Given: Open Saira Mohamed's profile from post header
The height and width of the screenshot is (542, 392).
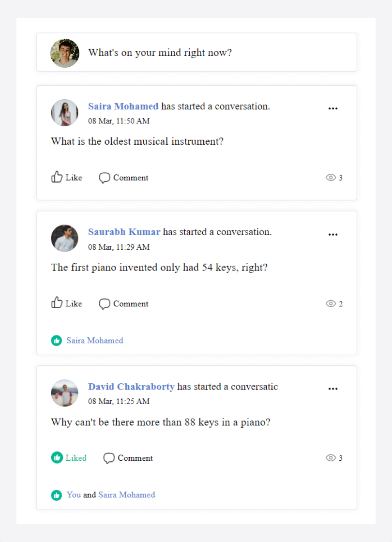Looking at the screenshot, I should (123, 106).
